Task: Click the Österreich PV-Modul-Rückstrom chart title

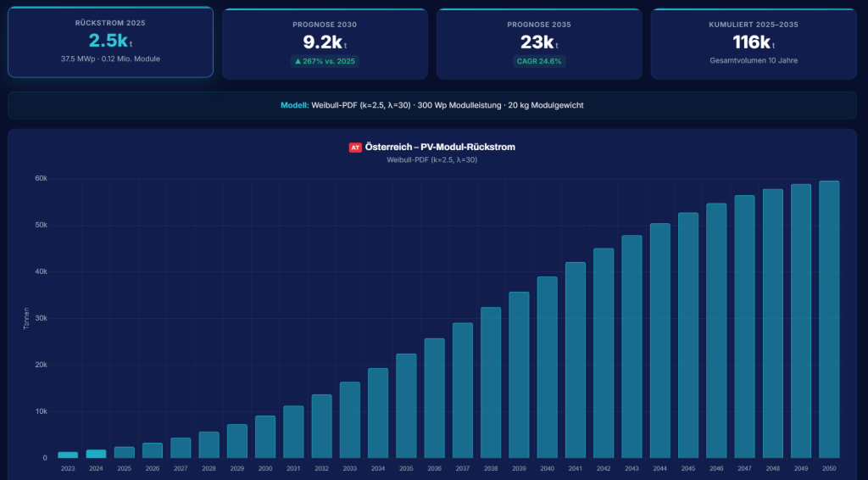Action: click(x=439, y=147)
